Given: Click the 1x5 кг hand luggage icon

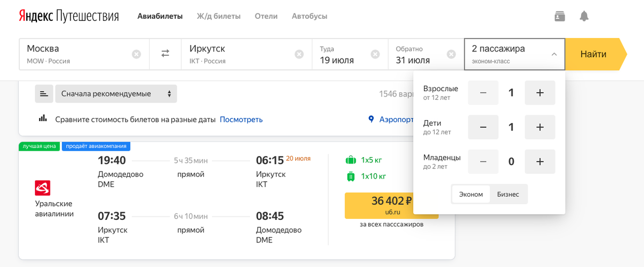Looking at the screenshot, I should [351, 160].
